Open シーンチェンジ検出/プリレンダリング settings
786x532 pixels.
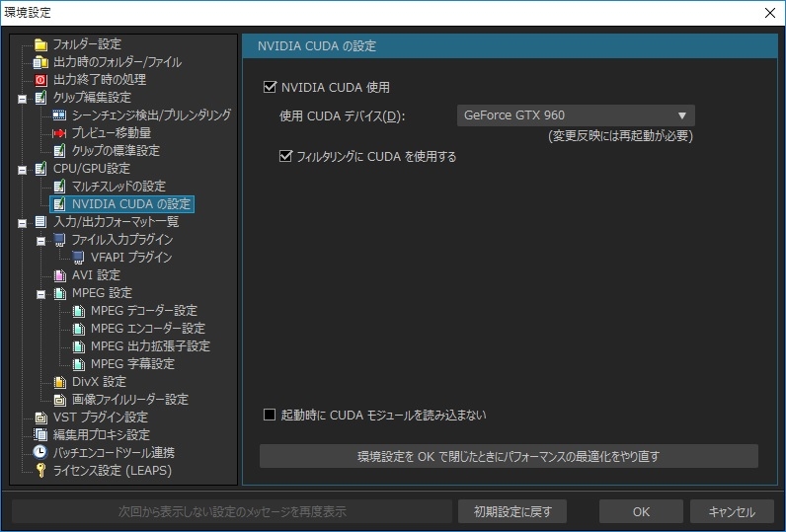click(151, 115)
